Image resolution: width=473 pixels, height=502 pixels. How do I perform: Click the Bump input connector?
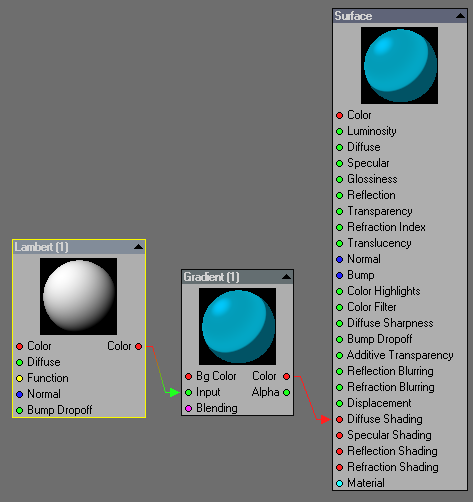click(x=339, y=275)
